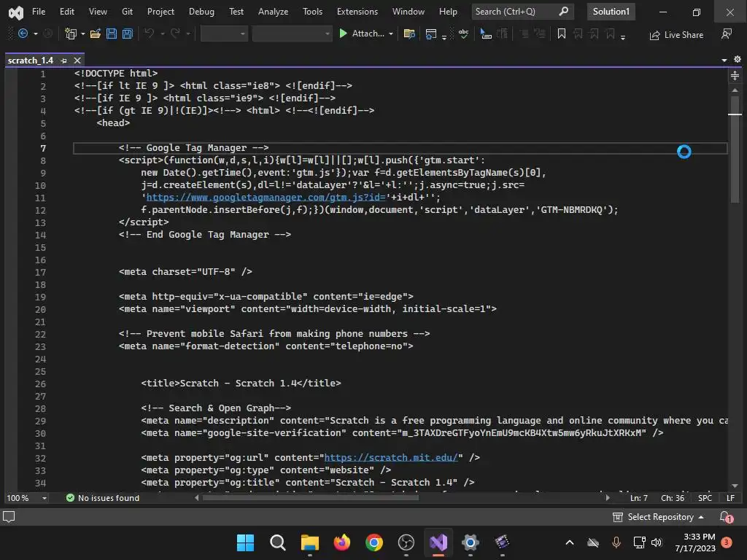Open the Extensions menu
This screenshot has height=560, width=747.
coord(357,12)
